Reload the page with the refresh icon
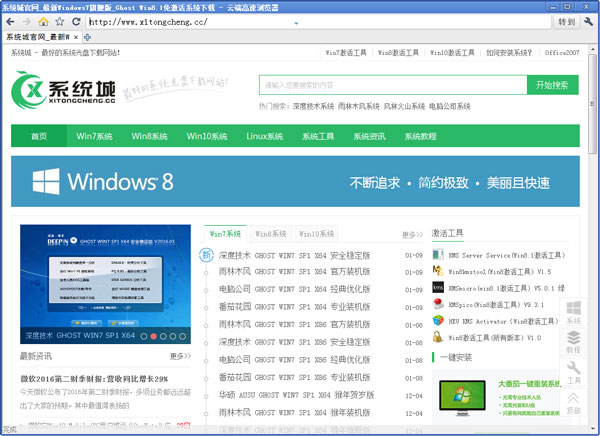This screenshot has height=436, width=600. point(76,22)
